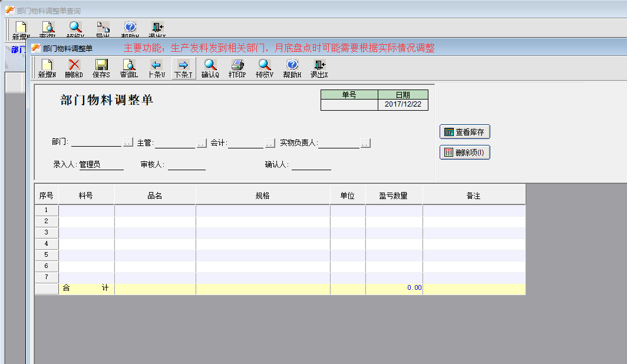
Task: Click the 盈亏数量 column header
Action: [394, 196]
